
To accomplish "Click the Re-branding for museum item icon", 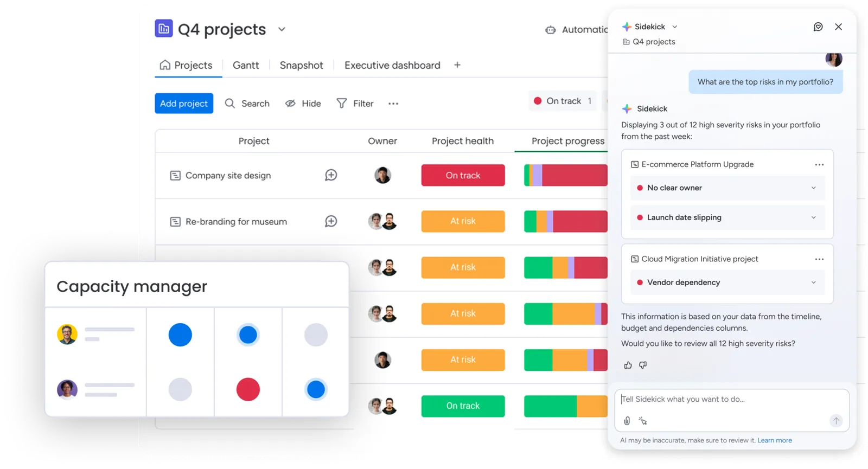I will tap(175, 222).
